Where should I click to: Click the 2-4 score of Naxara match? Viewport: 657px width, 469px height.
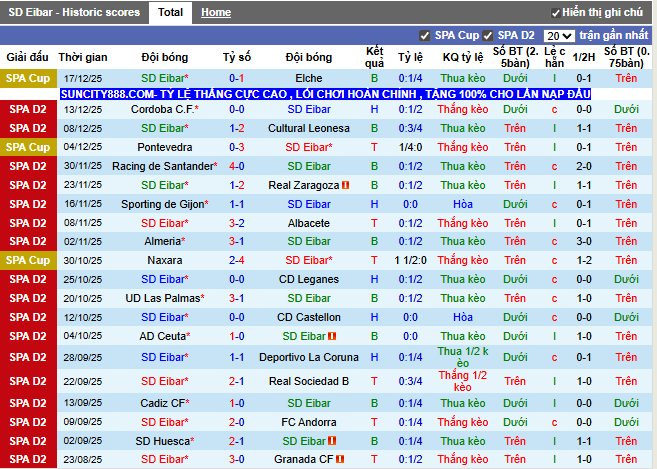pyautogui.click(x=237, y=260)
